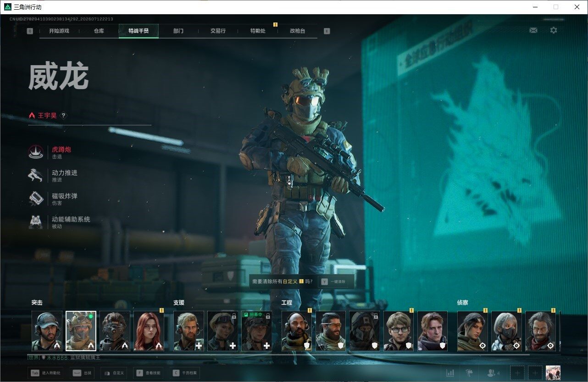Viewport: 588px width, 382px height.
Task: Click the 出战 button
Action: pos(83,373)
